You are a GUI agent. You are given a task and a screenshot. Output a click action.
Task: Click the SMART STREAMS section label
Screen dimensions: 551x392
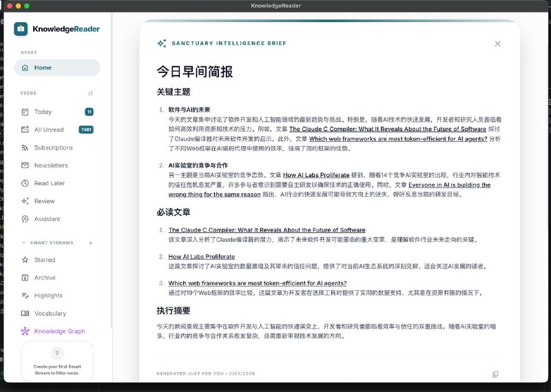pos(52,243)
